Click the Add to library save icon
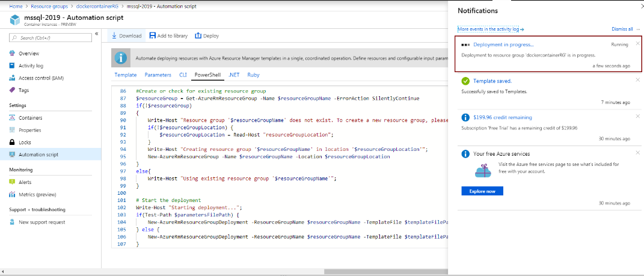The image size is (644, 276). tap(153, 36)
